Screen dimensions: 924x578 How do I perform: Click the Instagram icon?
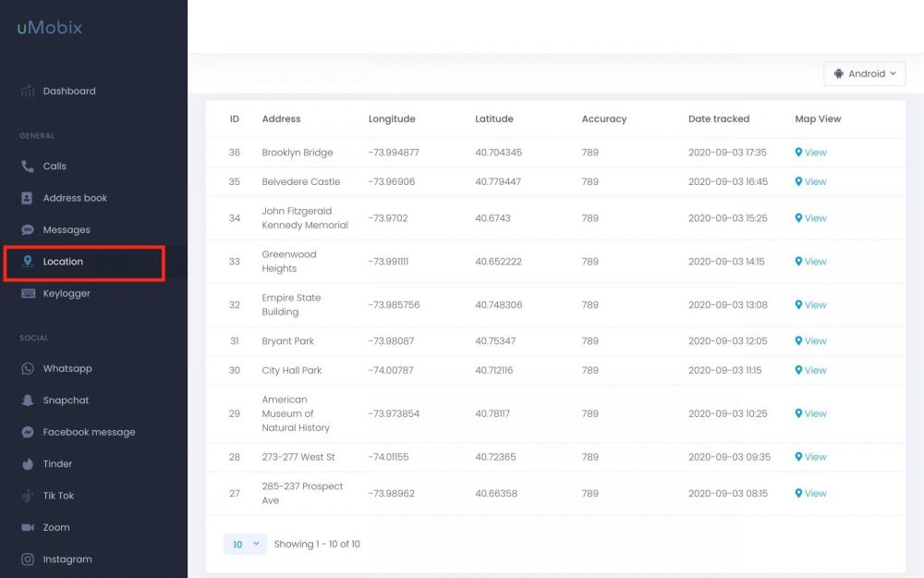28,560
